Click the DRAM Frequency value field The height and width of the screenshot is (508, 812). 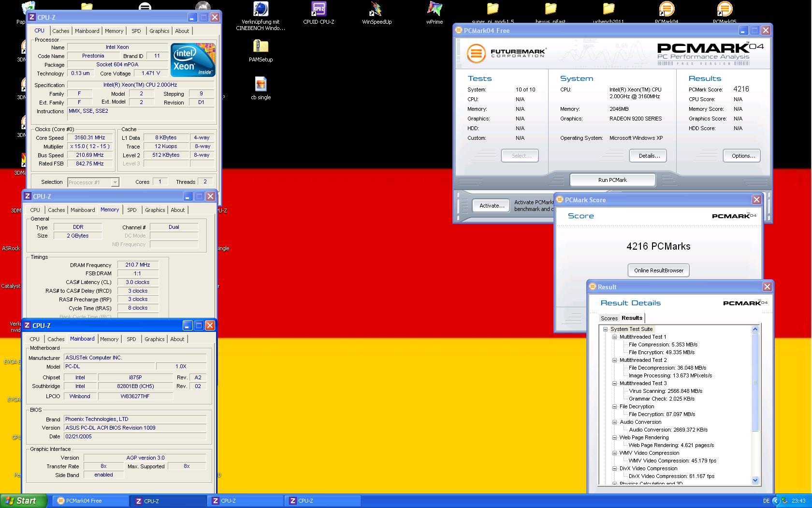[x=138, y=265]
